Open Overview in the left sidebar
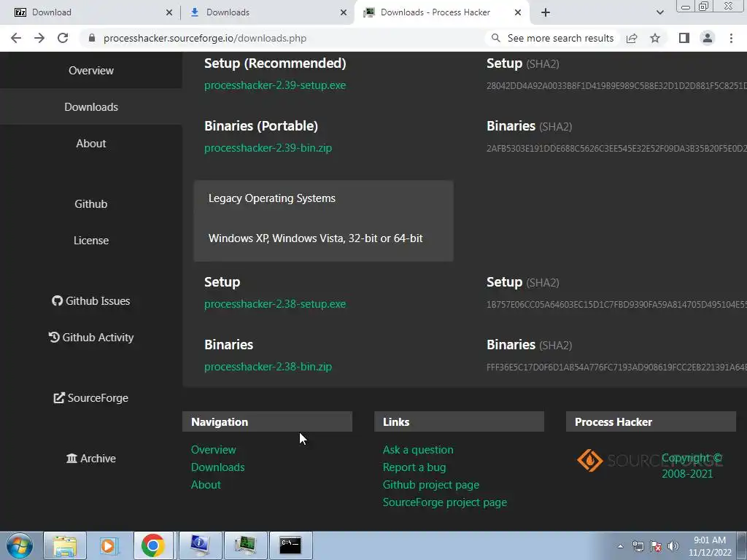Image resolution: width=747 pixels, height=560 pixels. pos(91,71)
